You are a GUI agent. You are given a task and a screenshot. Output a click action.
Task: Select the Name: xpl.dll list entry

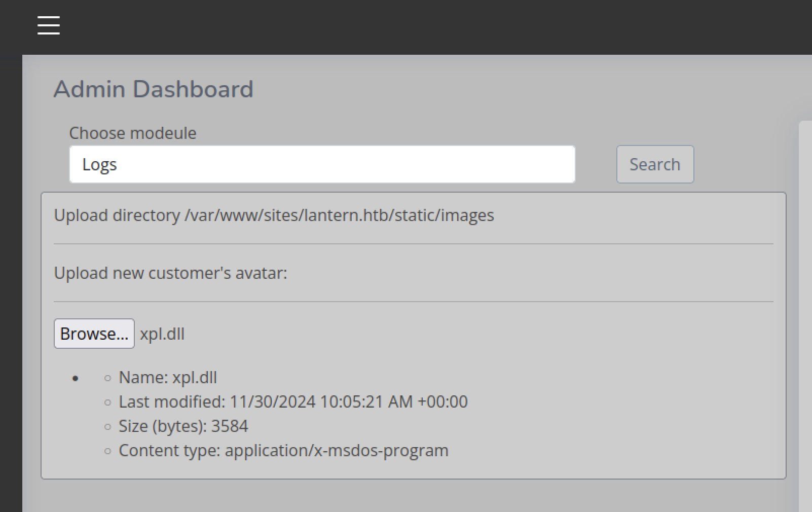coord(167,378)
